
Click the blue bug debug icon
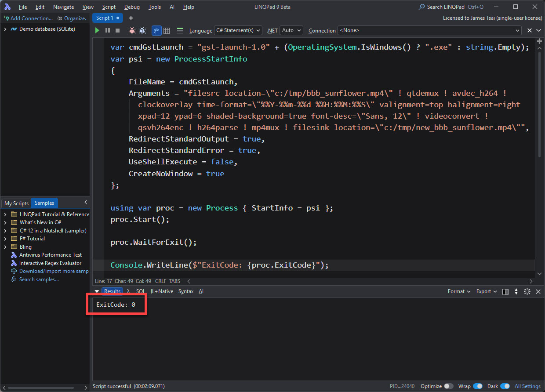(x=142, y=30)
